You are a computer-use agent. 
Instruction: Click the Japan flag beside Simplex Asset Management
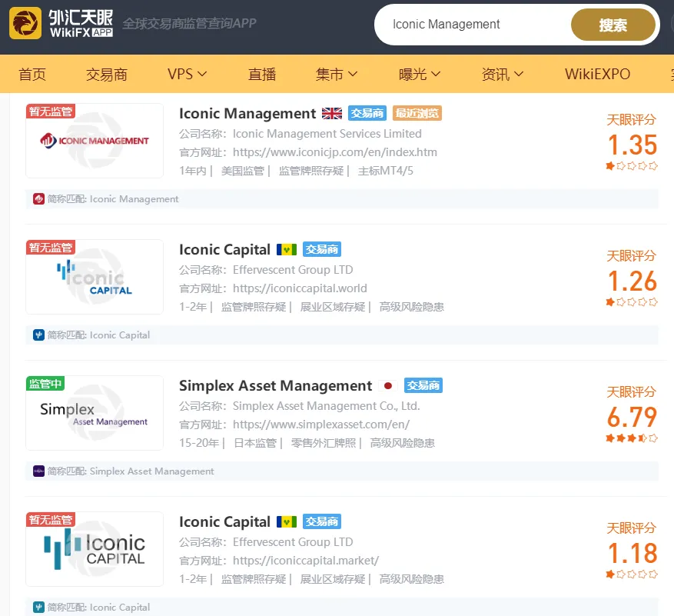point(388,386)
